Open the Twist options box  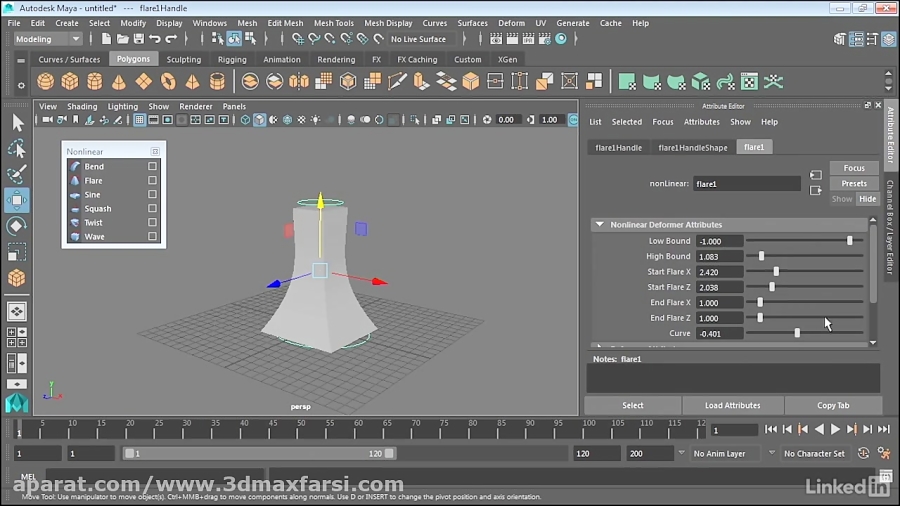click(152, 223)
